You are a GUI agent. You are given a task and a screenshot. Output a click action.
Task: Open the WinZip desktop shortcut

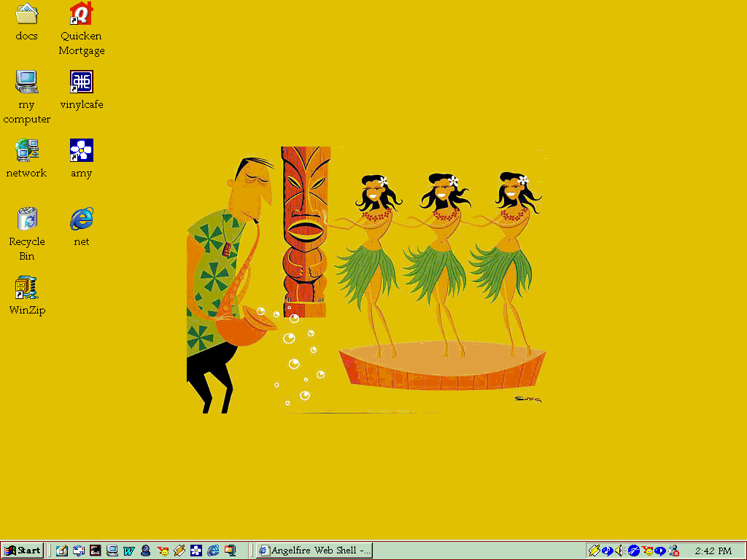(27, 287)
